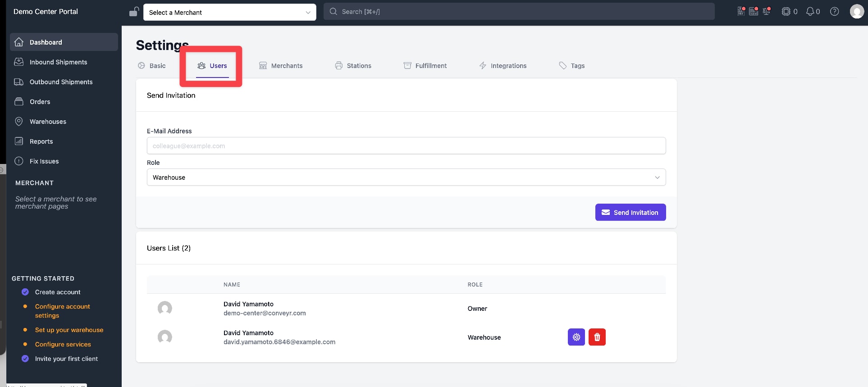Click the Warehouse role cell in users list

[484, 337]
